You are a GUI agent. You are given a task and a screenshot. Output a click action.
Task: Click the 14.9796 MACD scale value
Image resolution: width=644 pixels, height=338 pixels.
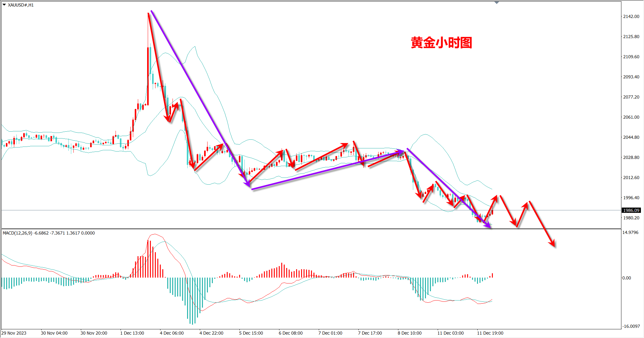tap(630, 232)
